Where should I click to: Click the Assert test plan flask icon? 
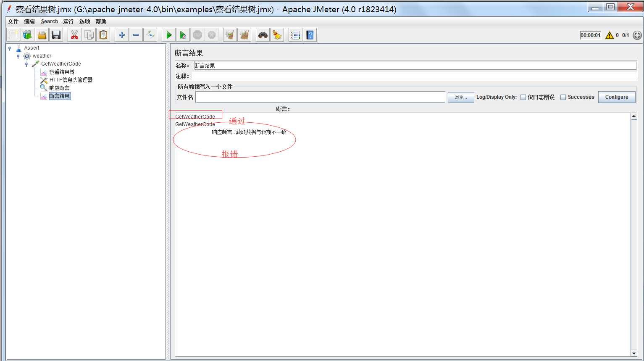click(x=18, y=48)
